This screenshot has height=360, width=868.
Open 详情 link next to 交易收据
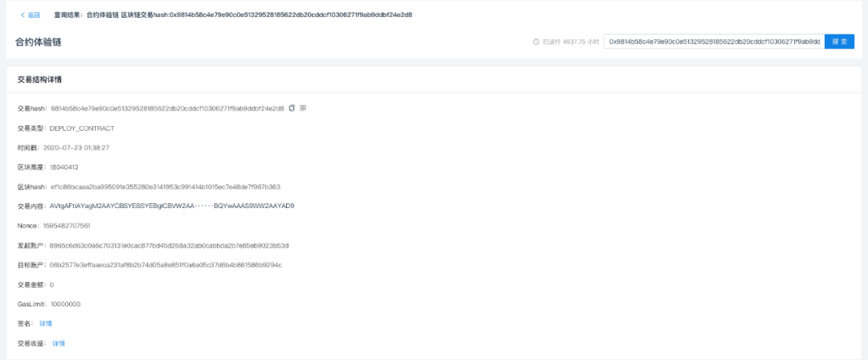(x=59, y=343)
